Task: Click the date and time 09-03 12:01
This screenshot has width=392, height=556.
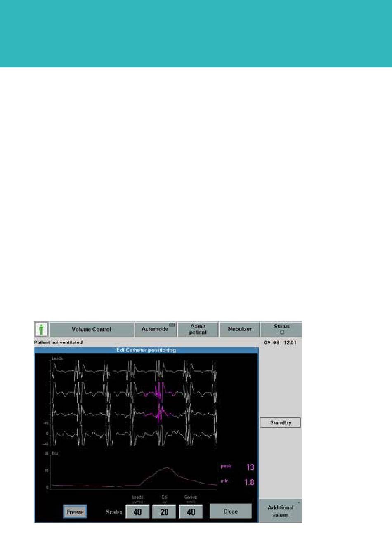Action: point(281,342)
